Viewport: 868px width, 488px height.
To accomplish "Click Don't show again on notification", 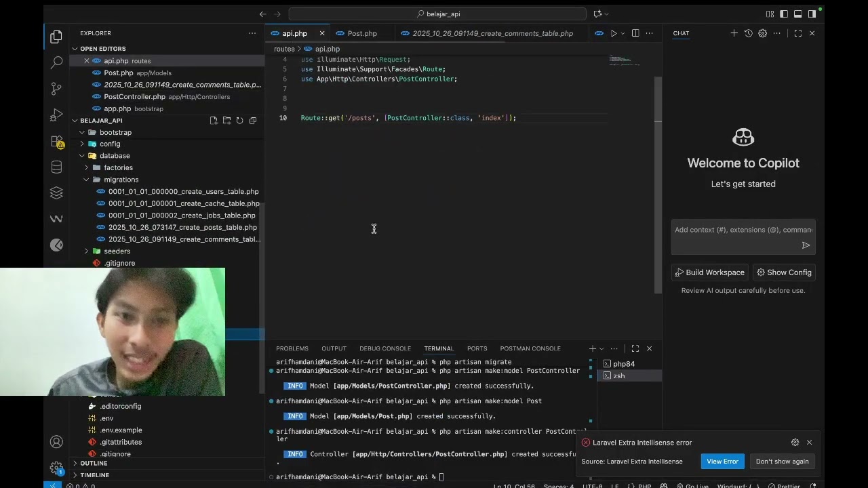I will (x=782, y=462).
